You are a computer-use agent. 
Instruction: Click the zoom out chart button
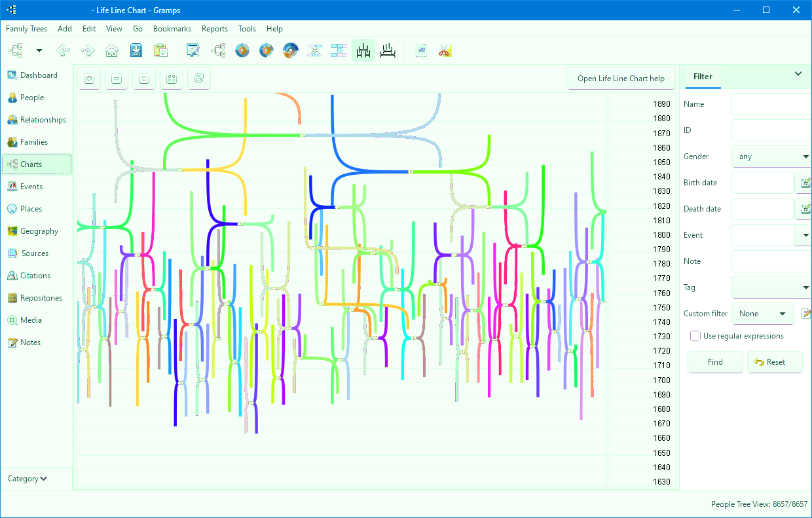pyautogui.click(x=116, y=79)
